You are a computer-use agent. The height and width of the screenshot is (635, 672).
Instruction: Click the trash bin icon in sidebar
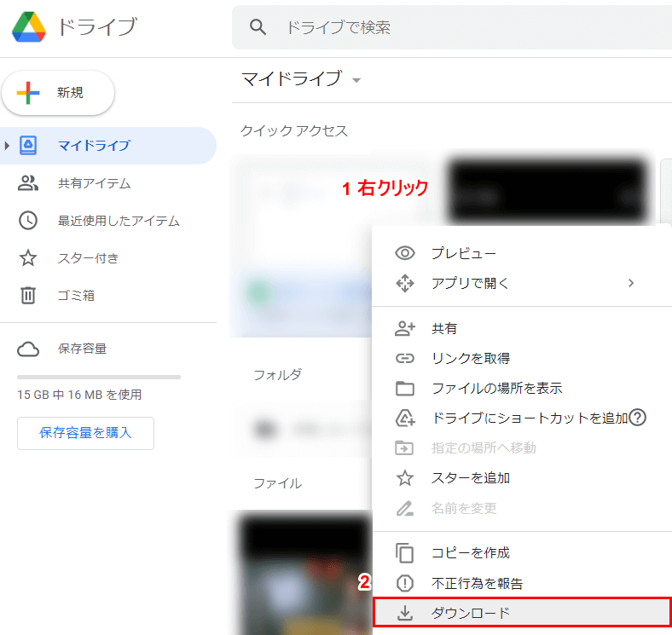[x=28, y=296]
